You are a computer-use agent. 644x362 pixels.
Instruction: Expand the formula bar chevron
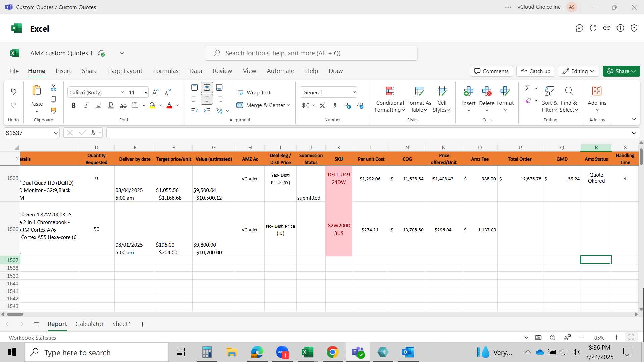634,133
